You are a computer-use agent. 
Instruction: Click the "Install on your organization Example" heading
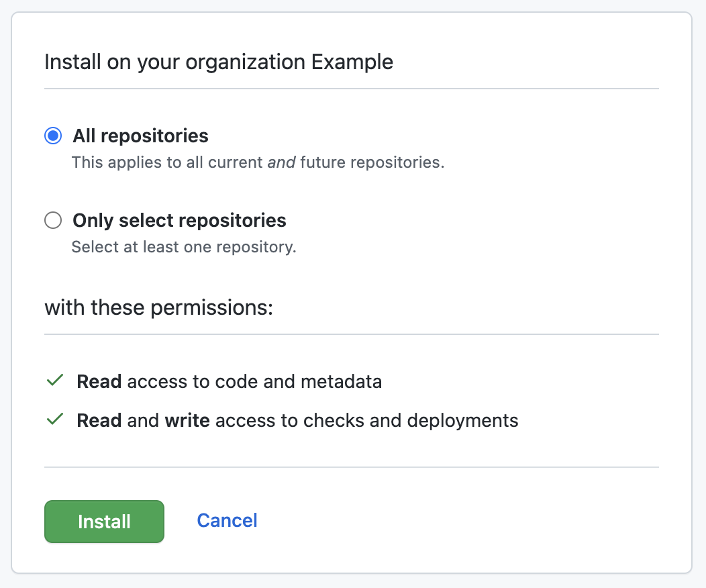[218, 62]
